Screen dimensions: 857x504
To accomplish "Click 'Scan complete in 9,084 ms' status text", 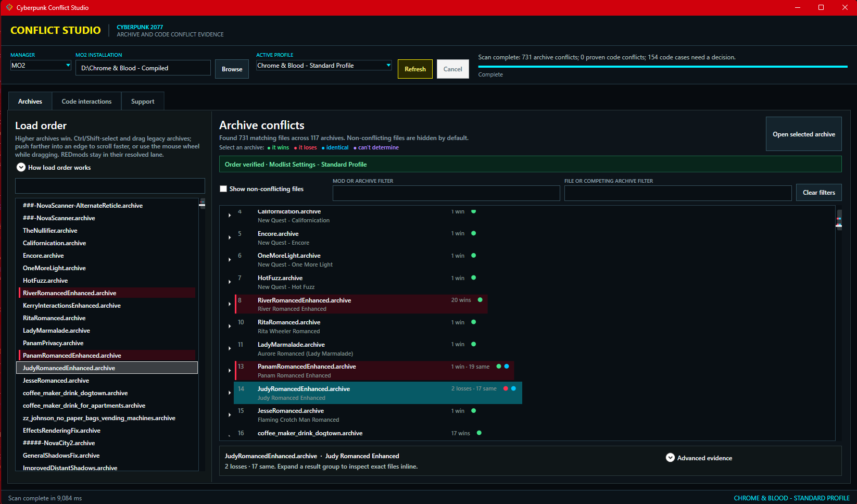I will point(45,498).
